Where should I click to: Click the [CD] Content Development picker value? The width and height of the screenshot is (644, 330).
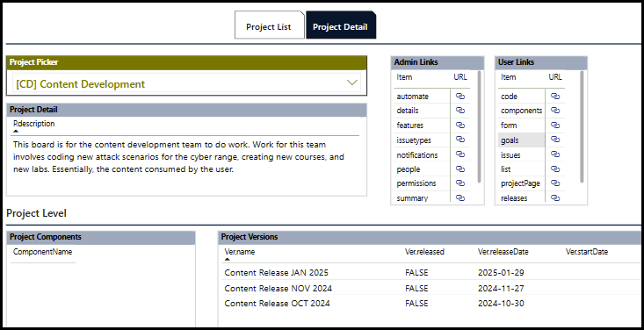(x=81, y=84)
